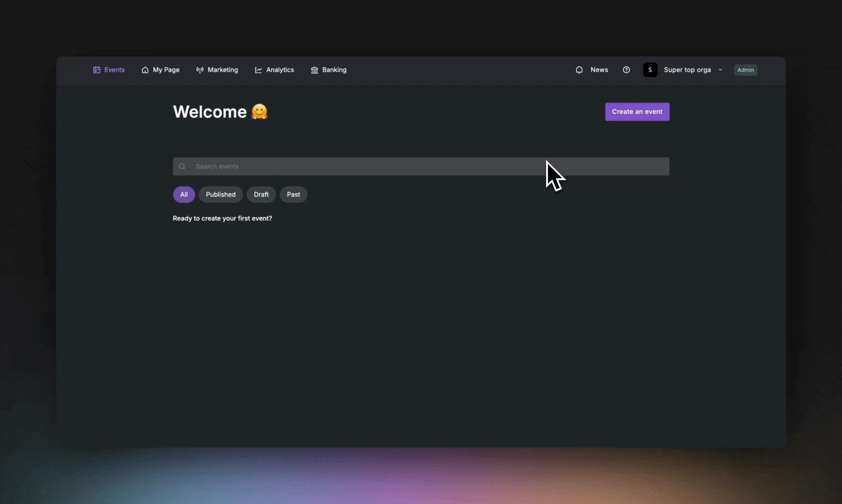Click the My Page home icon

point(145,70)
